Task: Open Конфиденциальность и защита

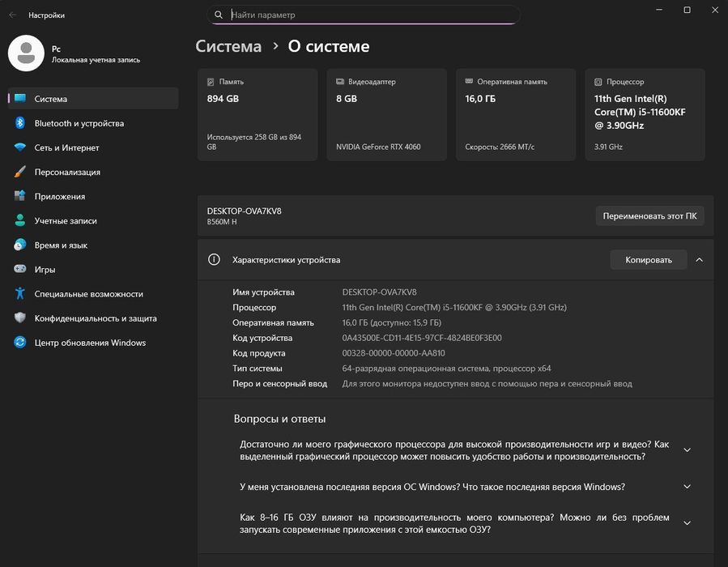Action: 93,318
